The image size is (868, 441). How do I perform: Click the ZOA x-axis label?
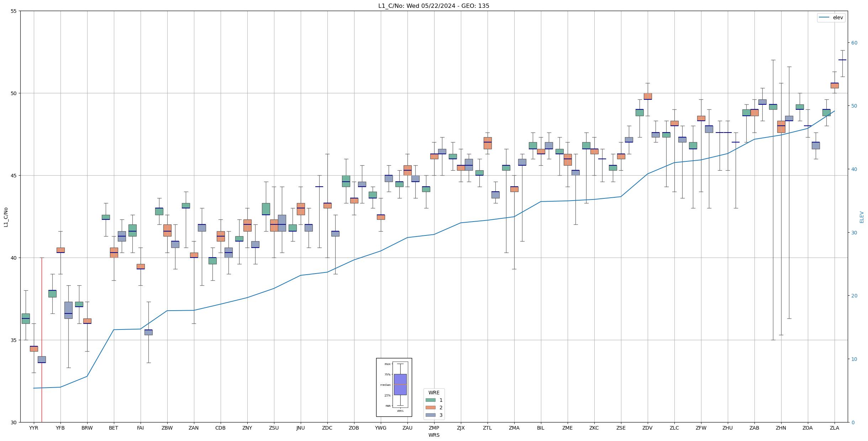pos(808,428)
